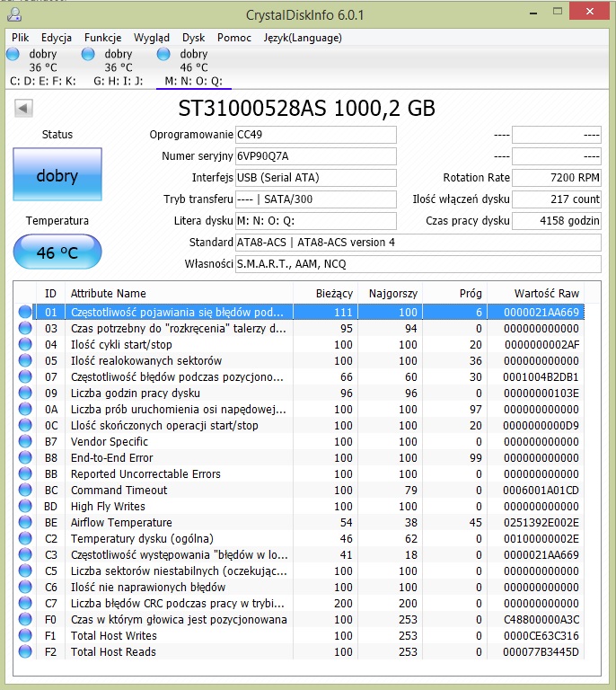
Task: Click status icon of Total Host Writes row
Action: pos(25,636)
